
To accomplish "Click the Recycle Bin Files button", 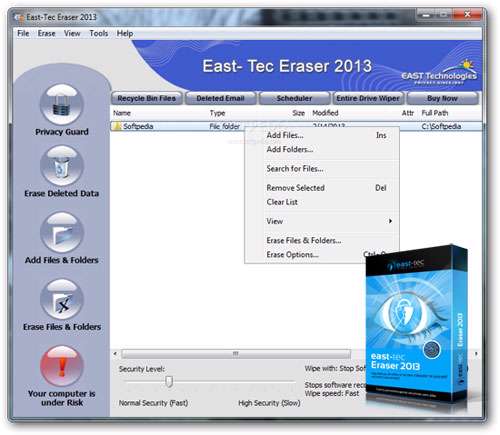I will pos(147,98).
